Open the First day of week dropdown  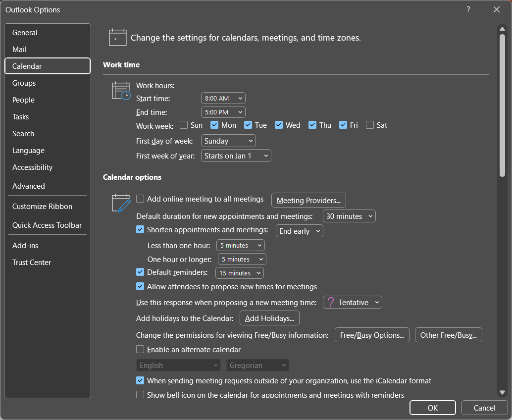coord(228,141)
